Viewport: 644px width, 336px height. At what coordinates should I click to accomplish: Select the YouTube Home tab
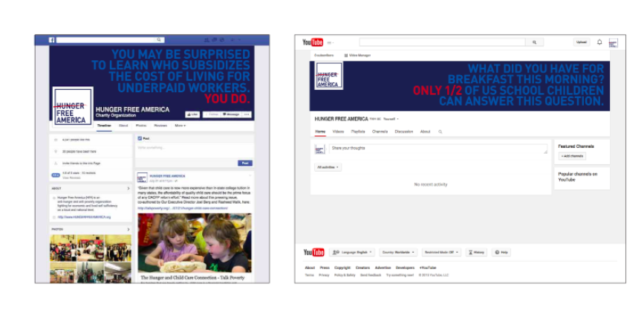320,132
